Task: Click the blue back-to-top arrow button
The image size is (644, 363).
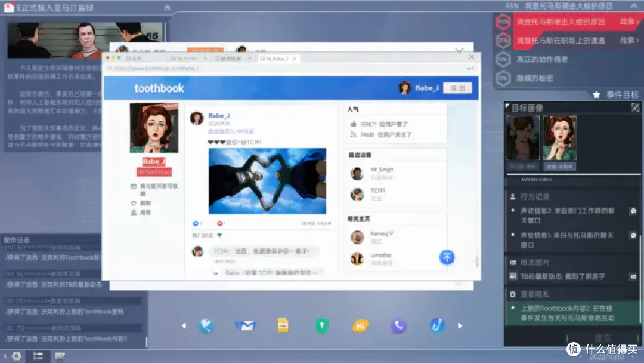Action: point(447,257)
